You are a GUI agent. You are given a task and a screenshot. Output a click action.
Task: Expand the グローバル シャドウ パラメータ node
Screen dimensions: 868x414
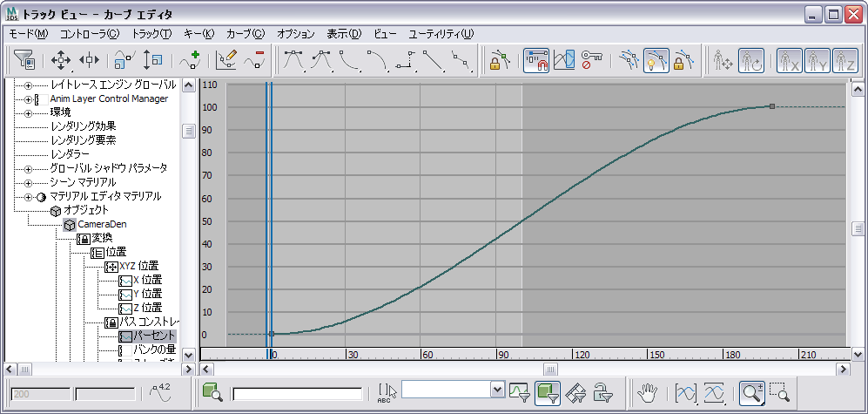click(x=28, y=168)
